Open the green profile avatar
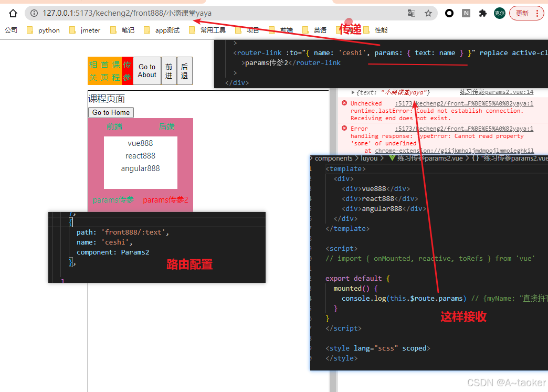The height and width of the screenshot is (392, 548). [x=499, y=13]
